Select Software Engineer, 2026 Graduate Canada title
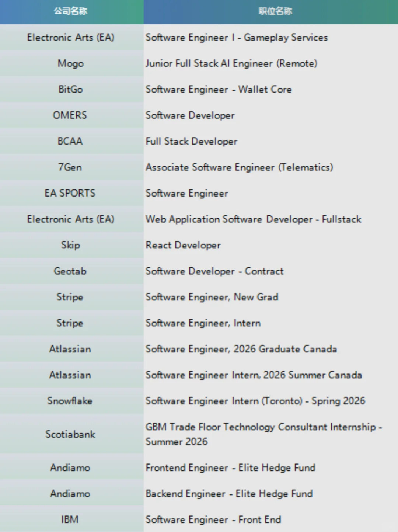 click(241, 349)
